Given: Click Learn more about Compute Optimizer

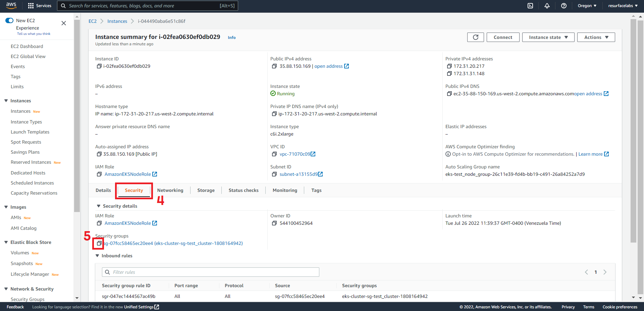Looking at the screenshot, I should 590,154.
